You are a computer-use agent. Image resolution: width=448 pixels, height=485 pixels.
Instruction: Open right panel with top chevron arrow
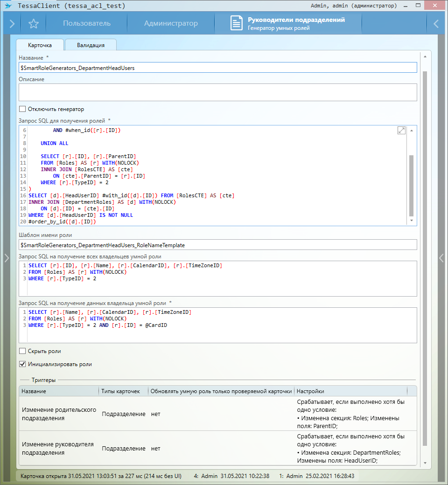pos(436,24)
